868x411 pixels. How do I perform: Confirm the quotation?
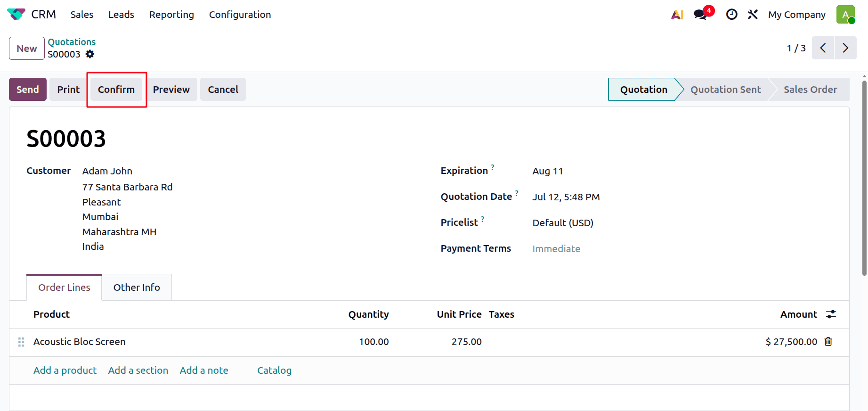point(116,89)
